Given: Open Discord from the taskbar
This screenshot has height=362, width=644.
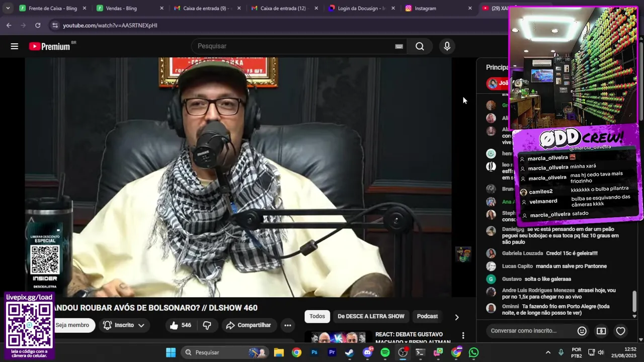Looking at the screenshot, I should tap(368, 352).
